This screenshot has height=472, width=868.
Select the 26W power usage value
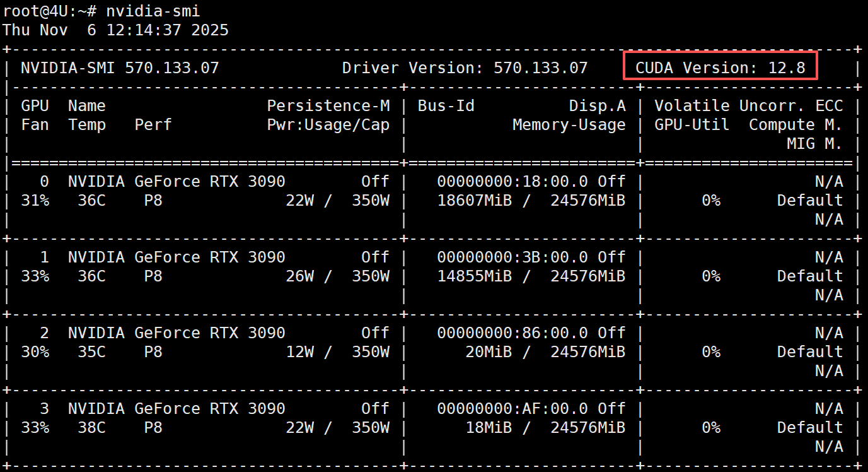point(300,276)
